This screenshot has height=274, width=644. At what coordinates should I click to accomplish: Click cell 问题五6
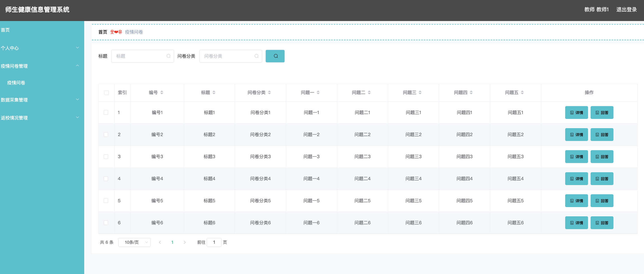point(516,223)
